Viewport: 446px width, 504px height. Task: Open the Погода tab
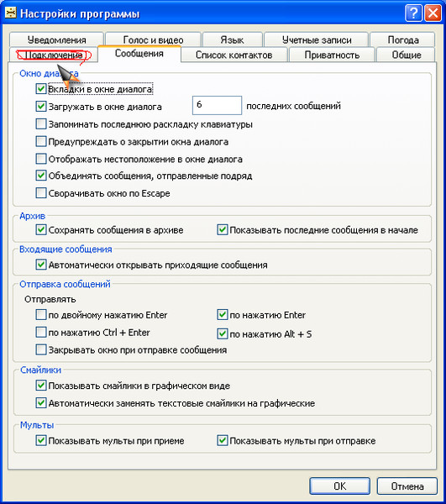[403, 39]
